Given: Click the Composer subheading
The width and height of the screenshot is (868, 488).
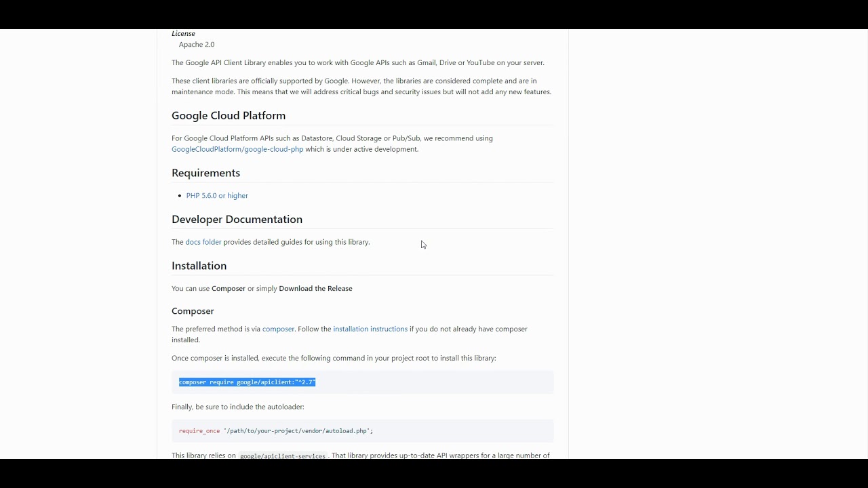Looking at the screenshot, I should [x=193, y=311].
